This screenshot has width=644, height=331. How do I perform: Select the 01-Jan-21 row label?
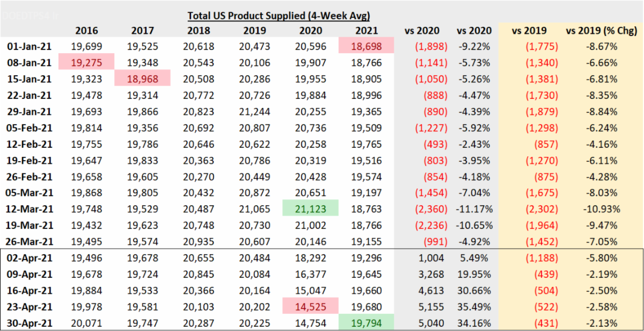tap(30, 47)
